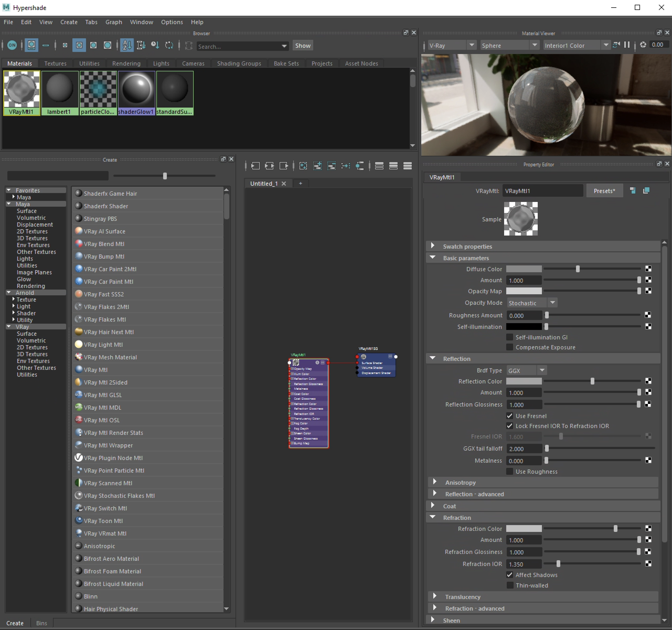Switch to the Shading Groups tab
The image size is (672, 630).
239,63
